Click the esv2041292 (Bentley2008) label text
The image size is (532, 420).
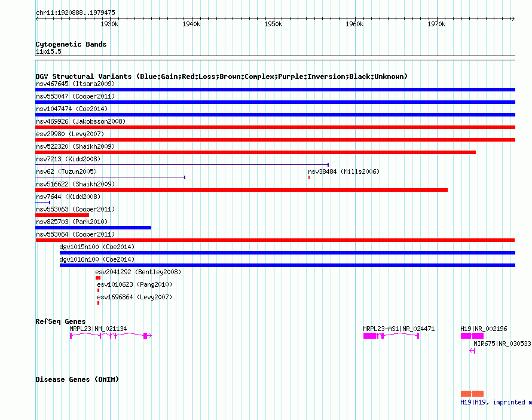pyautogui.click(x=138, y=272)
